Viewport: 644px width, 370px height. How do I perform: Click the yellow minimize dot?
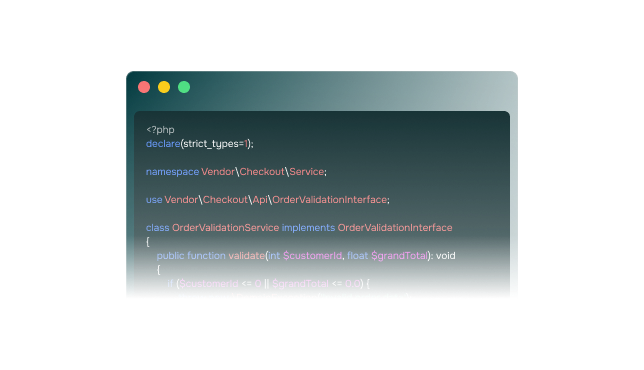point(164,87)
